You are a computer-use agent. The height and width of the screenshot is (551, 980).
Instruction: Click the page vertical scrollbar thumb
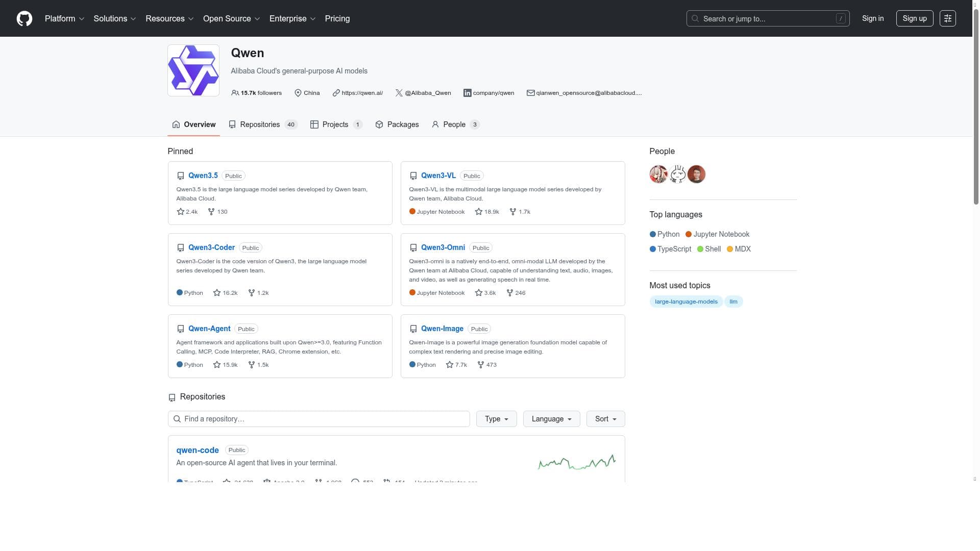pyautogui.click(x=975, y=106)
